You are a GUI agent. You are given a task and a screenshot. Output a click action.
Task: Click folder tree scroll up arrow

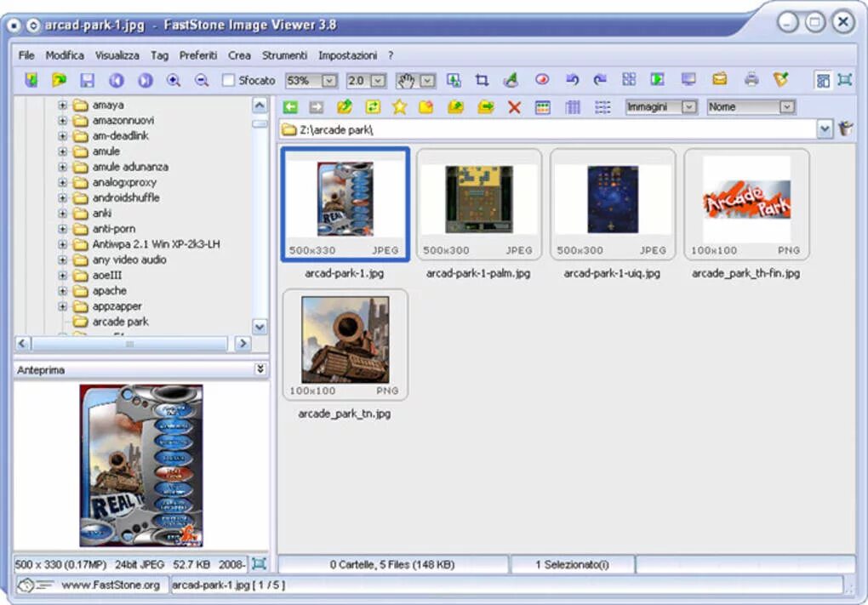pos(260,105)
